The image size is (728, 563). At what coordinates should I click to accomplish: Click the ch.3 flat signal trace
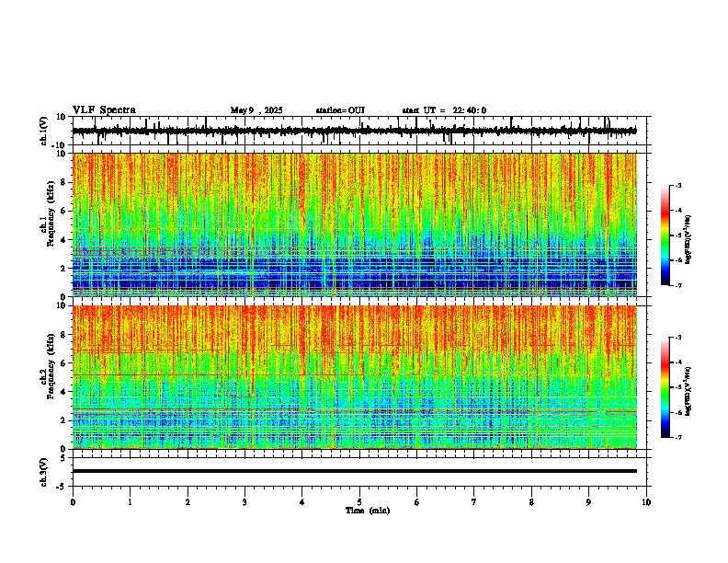[354, 471]
